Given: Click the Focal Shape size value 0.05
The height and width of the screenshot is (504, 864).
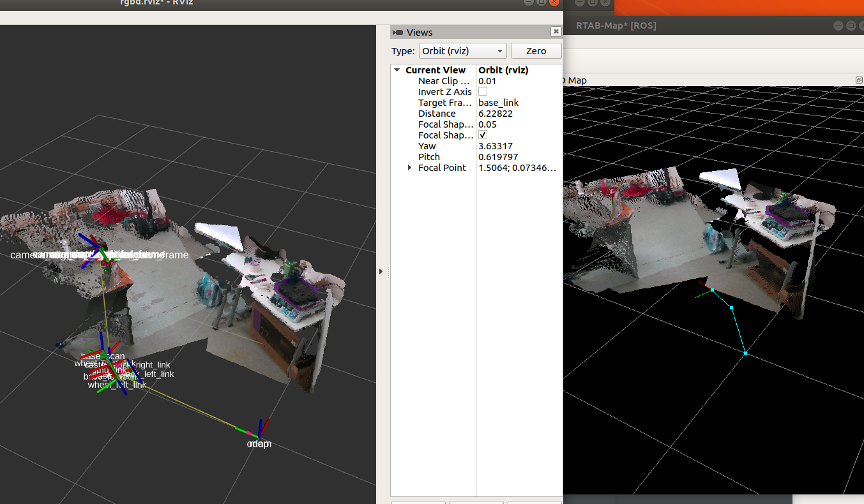Looking at the screenshot, I should [487, 124].
